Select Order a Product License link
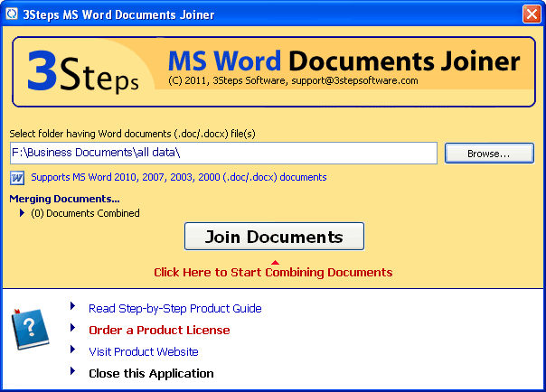This screenshot has height=392, width=546. tap(159, 330)
